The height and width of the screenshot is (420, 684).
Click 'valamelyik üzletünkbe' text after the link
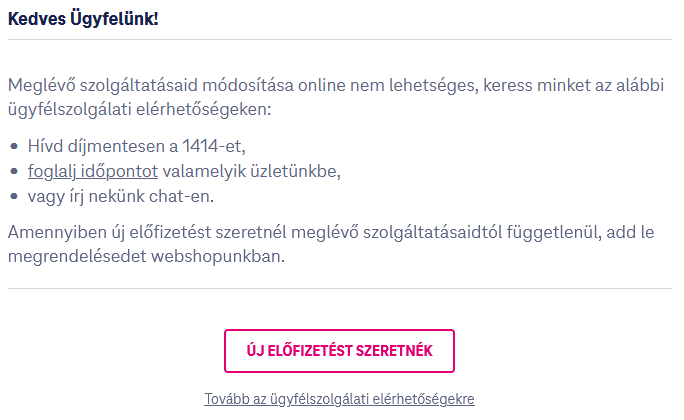(x=249, y=171)
